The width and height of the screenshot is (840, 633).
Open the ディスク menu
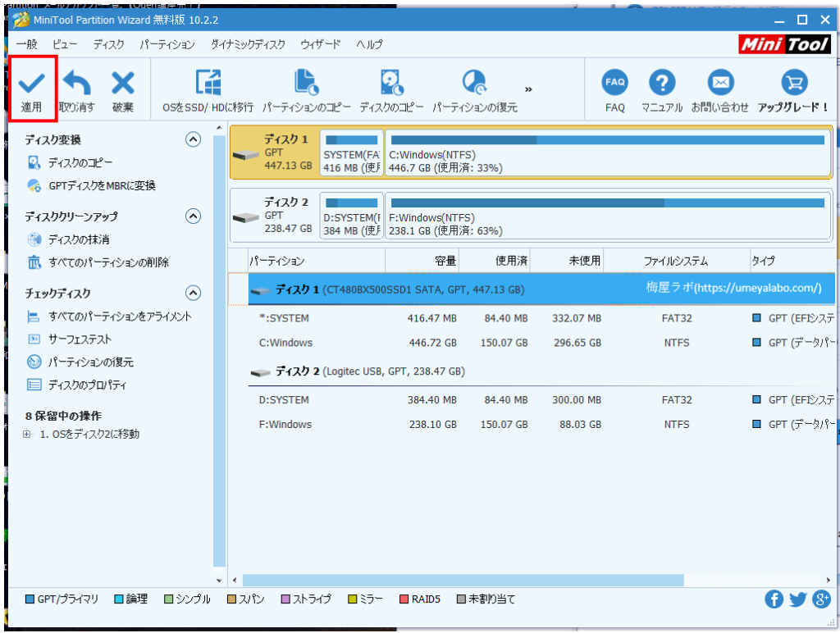[x=109, y=44]
